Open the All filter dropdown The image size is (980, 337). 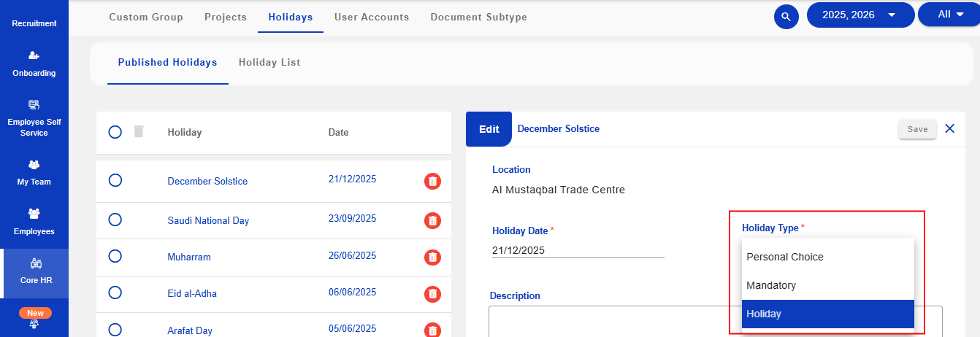(951, 14)
